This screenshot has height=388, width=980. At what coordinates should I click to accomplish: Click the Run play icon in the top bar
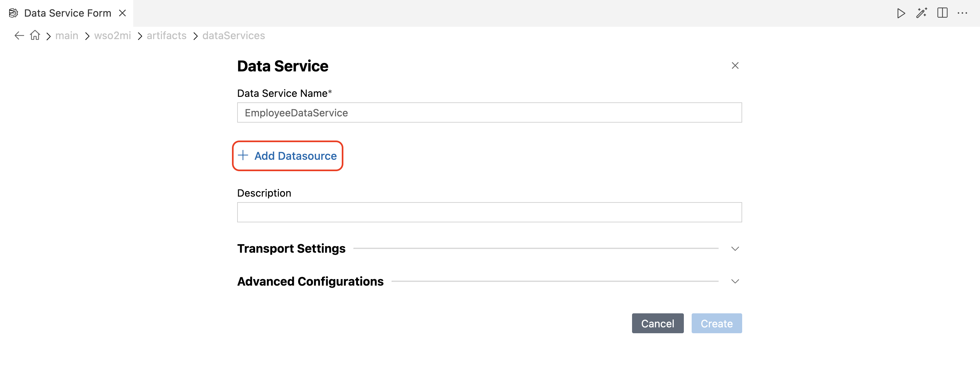click(901, 13)
